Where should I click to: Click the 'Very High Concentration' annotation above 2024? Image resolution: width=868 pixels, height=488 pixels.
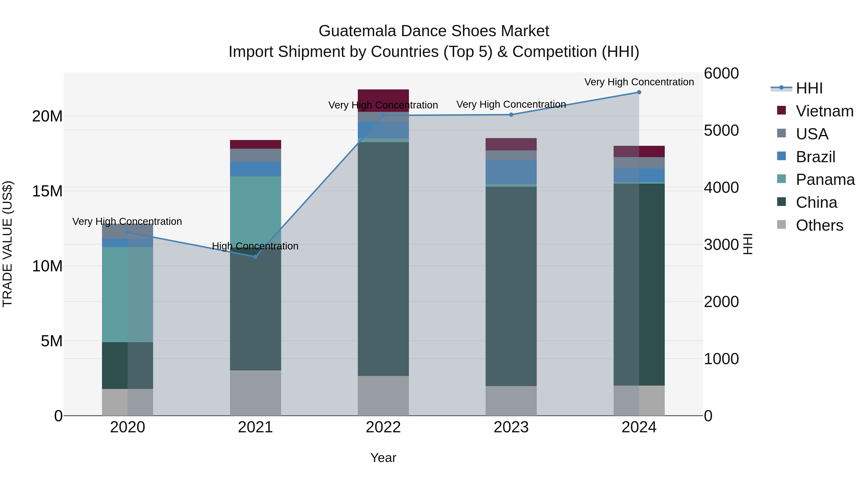coord(639,82)
